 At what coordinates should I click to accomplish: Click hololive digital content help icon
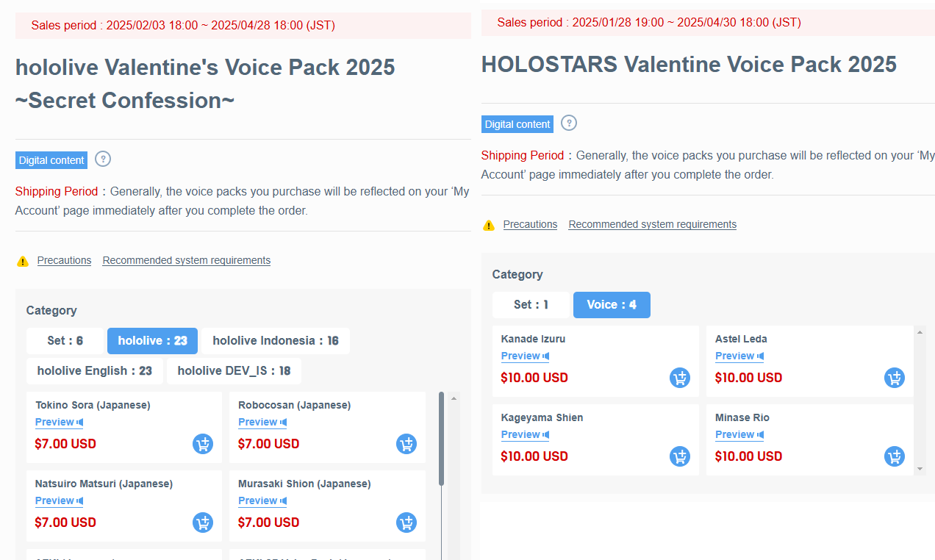point(103,159)
